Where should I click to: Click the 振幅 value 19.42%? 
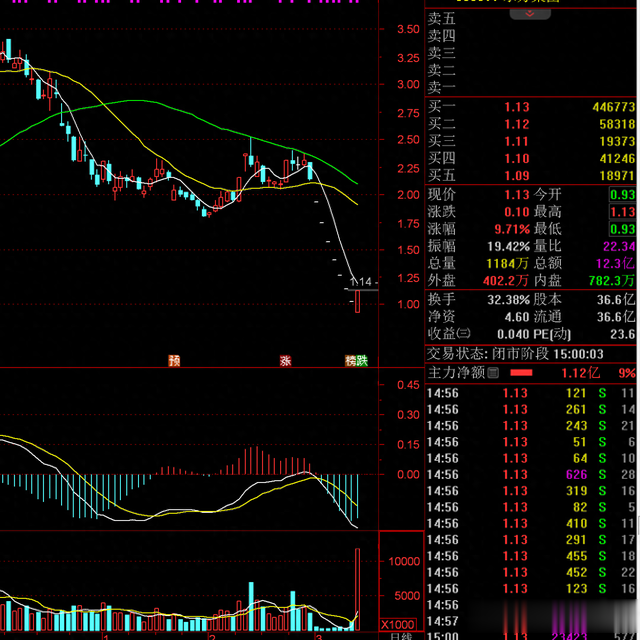509,246
